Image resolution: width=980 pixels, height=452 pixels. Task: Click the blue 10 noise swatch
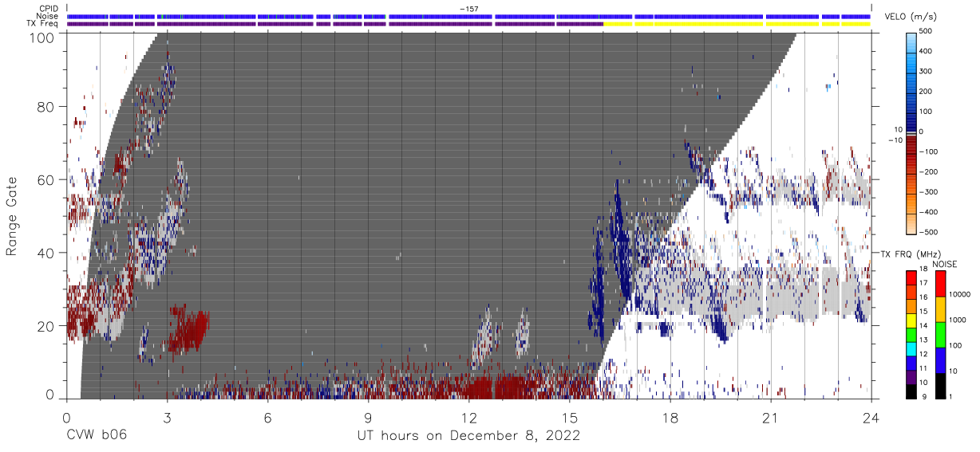pos(941,360)
